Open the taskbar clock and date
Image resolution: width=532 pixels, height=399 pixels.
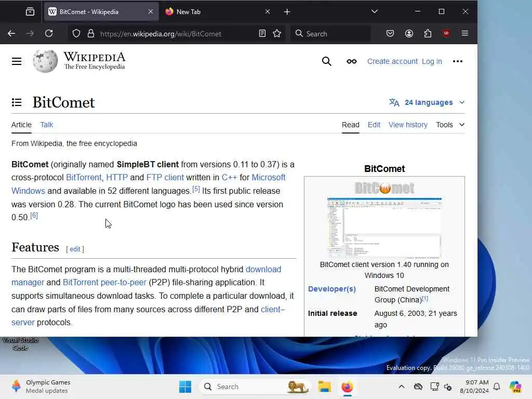pos(474,387)
